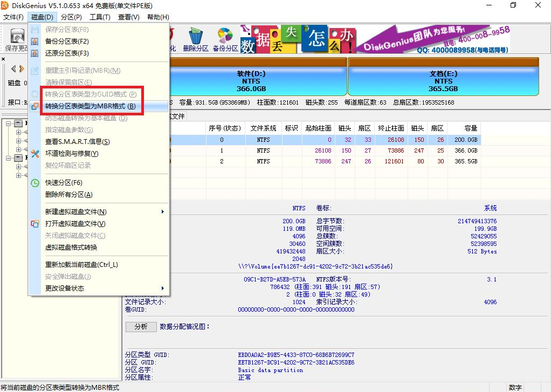551x392 pixels.
Task: Expand the first plus node in disk tree
Action: coord(18,132)
